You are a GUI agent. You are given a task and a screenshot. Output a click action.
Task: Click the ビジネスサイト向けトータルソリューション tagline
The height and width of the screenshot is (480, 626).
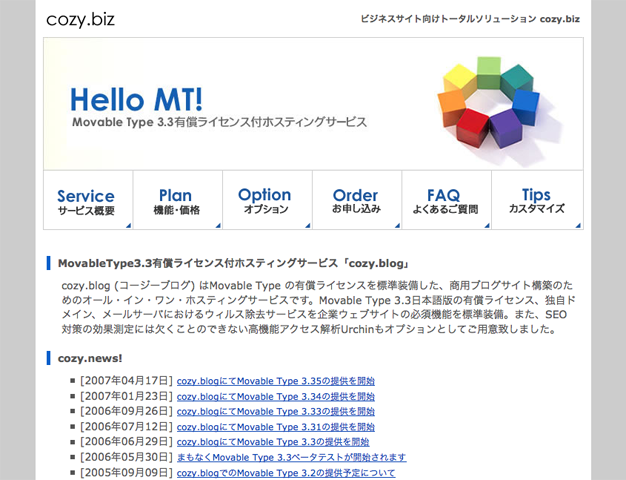[x=470, y=19]
